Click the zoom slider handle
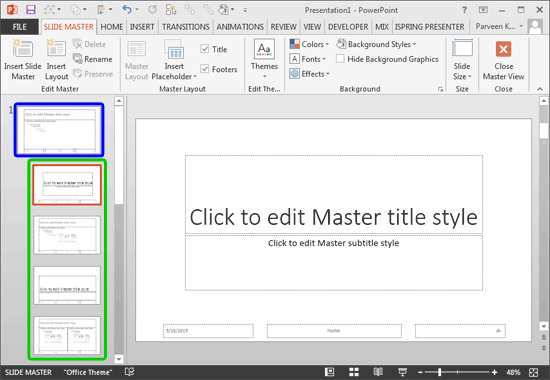The height and width of the screenshot is (380, 550). (440, 372)
